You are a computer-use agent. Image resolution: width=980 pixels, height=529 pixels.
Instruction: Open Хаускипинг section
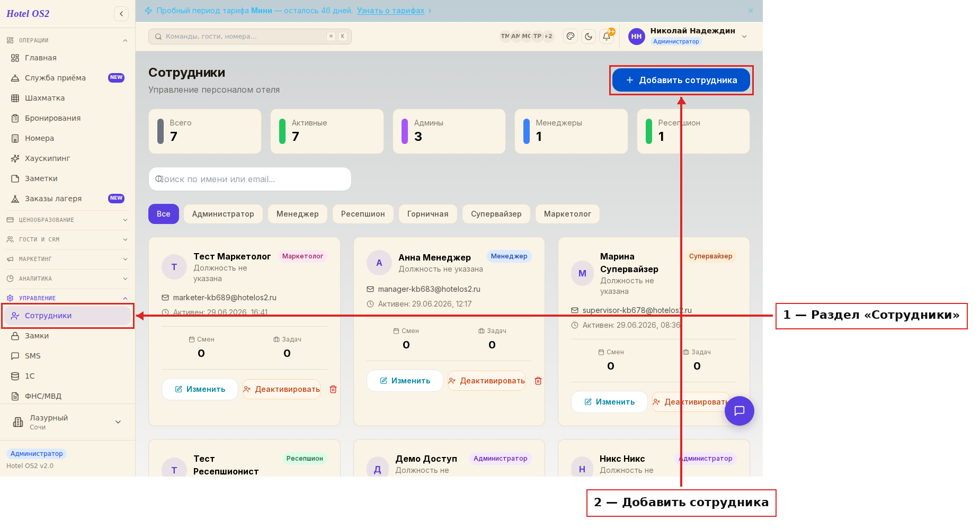[68, 158]
